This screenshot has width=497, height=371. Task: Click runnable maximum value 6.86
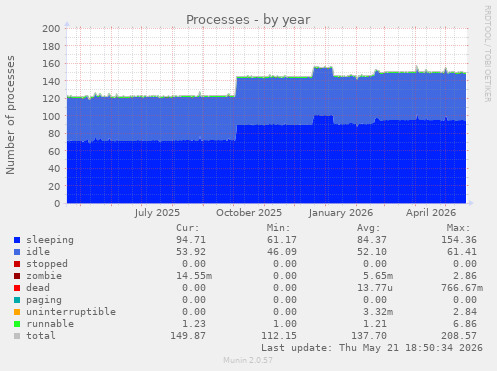(x=465, y=324)
